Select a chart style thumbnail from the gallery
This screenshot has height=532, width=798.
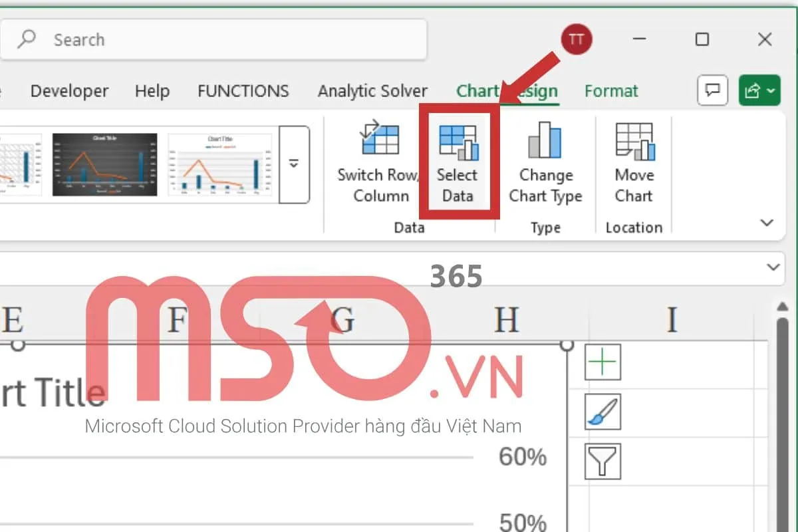point(104,164)
